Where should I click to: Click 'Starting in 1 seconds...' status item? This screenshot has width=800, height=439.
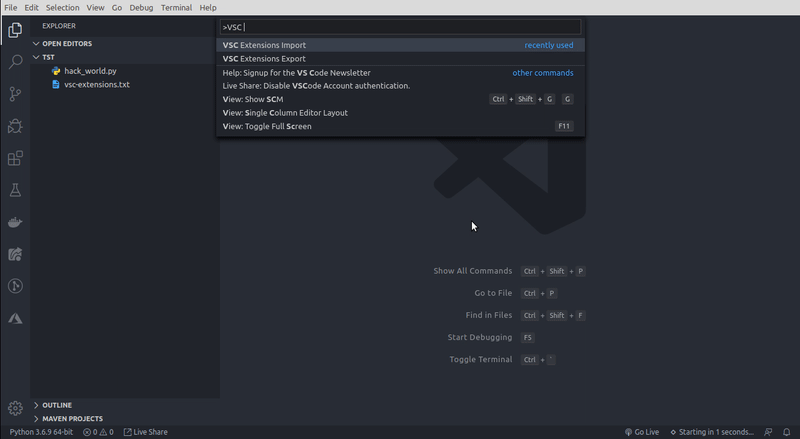pyautogui.click(x=712, y=432)
